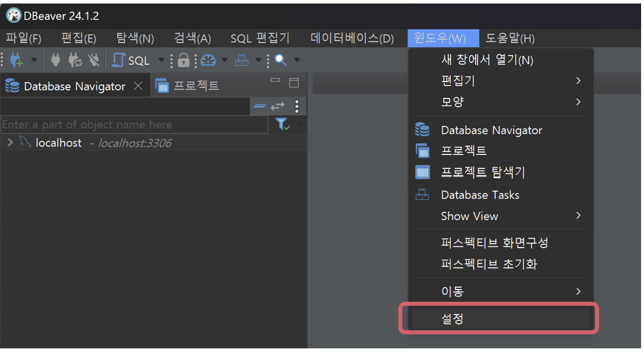The image size is (644, 353).
Task: Click the magnifier search icon in toolbar
Action: coord(281,60)
